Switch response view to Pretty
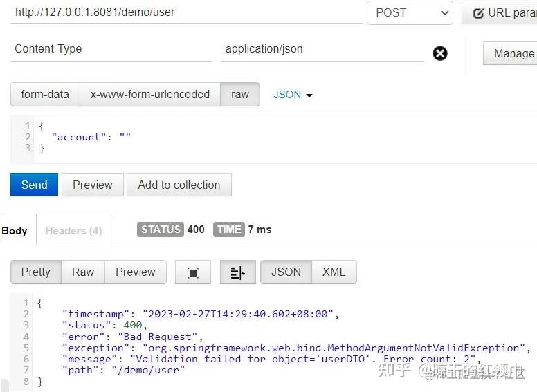Screen dimensions: 537x392 [x=36, y=272]
